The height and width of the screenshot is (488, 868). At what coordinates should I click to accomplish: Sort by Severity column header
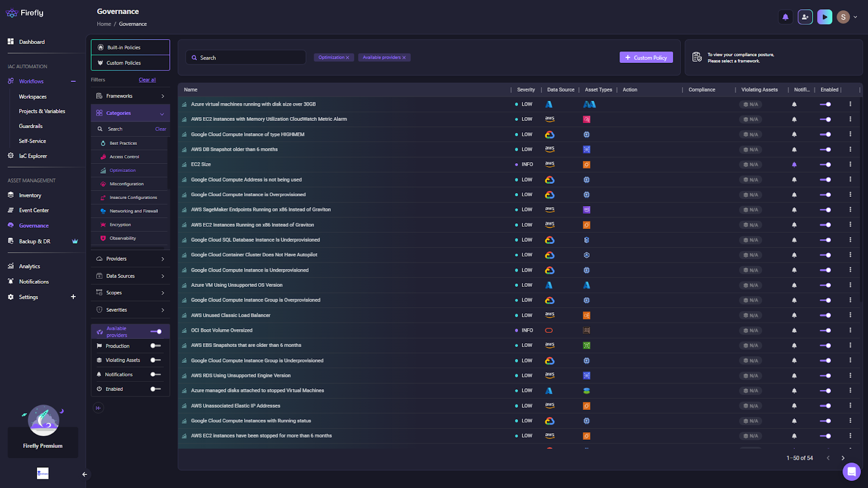(x=526, y=90)
